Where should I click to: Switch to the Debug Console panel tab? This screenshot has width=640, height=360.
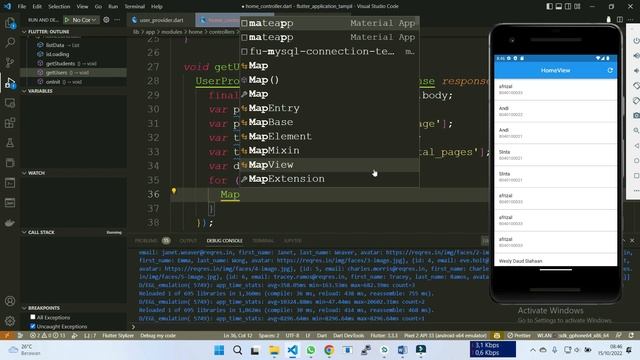click(224, 241)
